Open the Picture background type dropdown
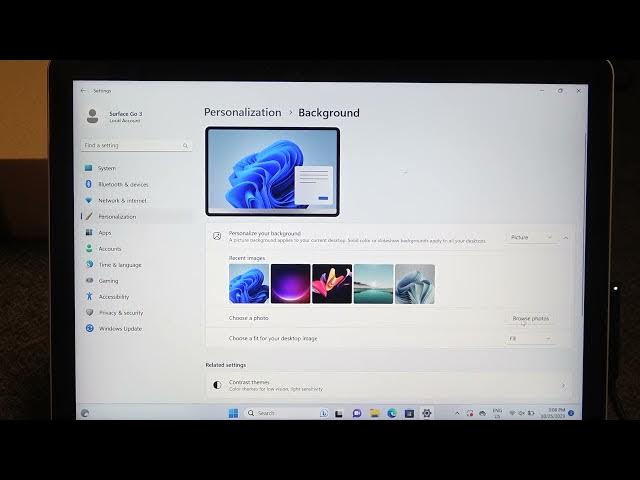Screen dimensions: 640x480 coord(531,237)
